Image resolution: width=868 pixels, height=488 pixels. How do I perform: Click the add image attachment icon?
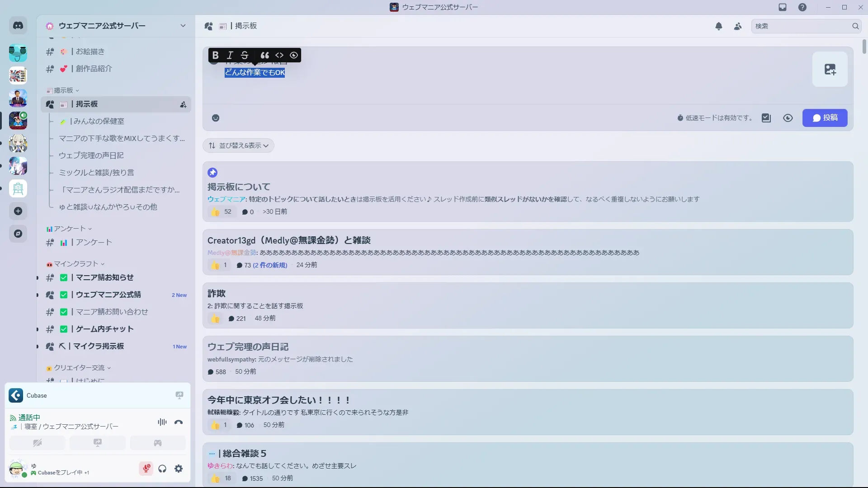click(x=830, y=69)
